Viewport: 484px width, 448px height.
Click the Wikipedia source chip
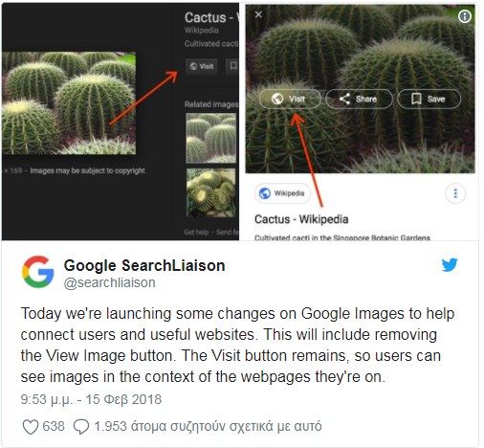[282, 193]
